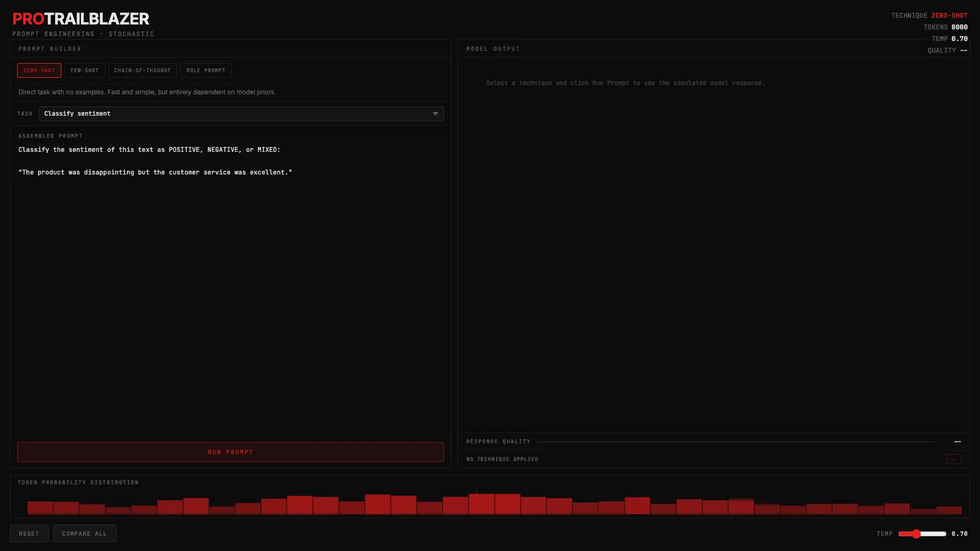Click the tallest histogram bar with dashed marker
This screenshot has height=551, width=980.
481,503
